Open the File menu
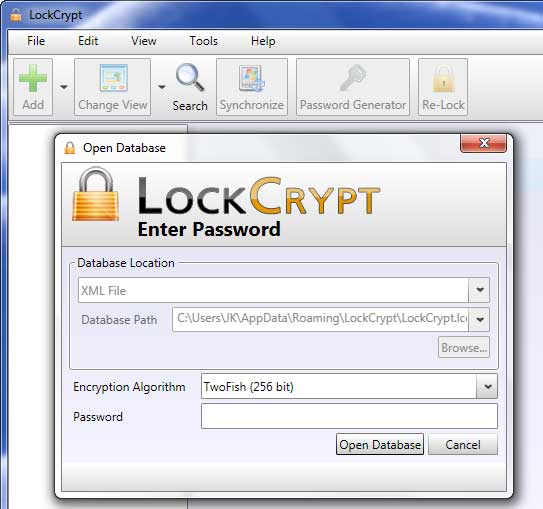Screen dimensions: 543x509 click(x=36, y=41)
